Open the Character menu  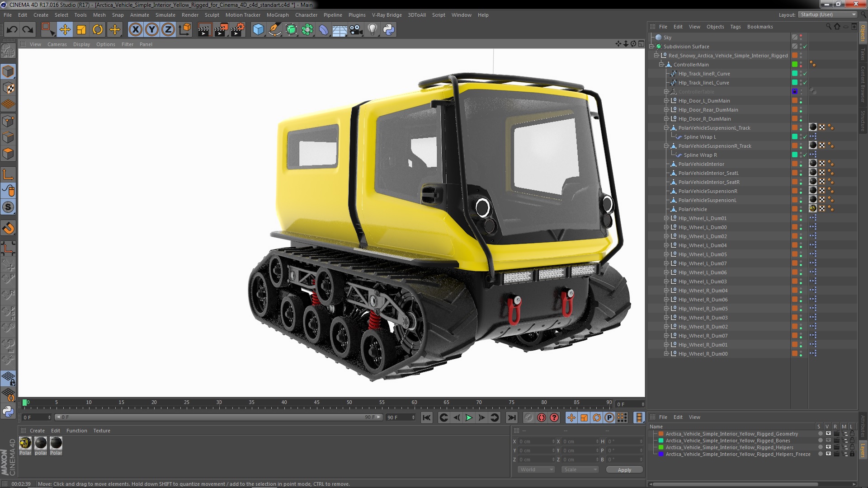click(306, 15)
